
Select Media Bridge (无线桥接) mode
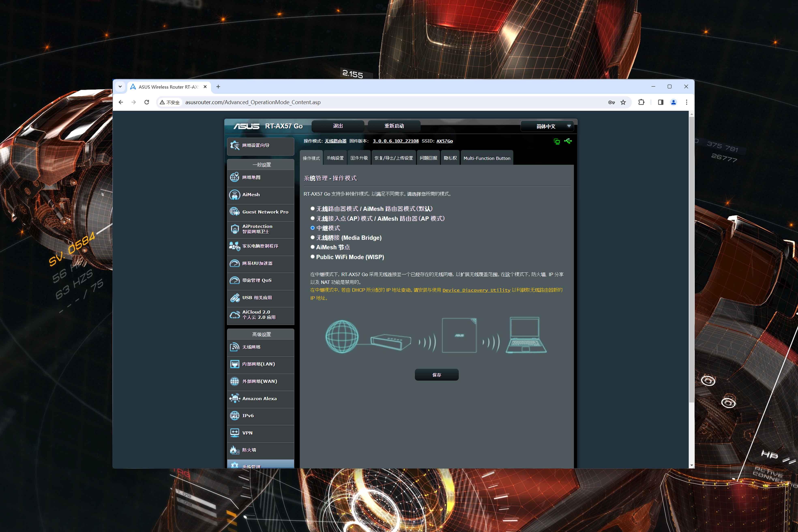[312, 237]
